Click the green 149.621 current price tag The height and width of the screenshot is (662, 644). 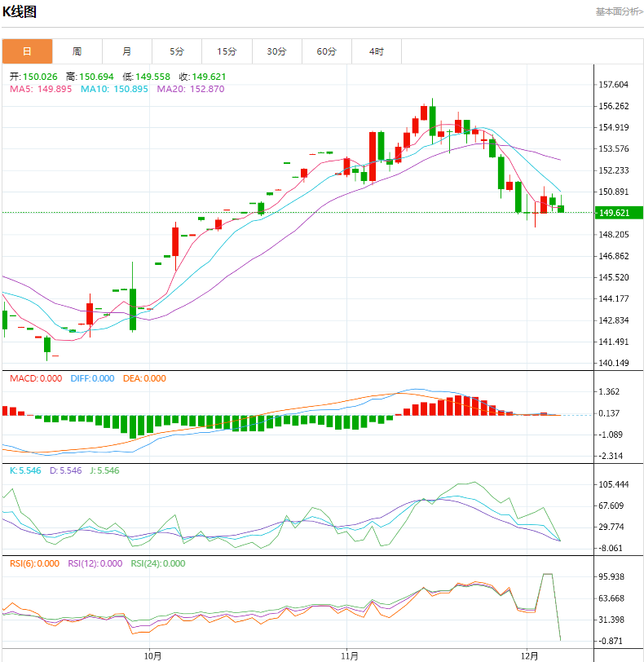click(619, 213)
